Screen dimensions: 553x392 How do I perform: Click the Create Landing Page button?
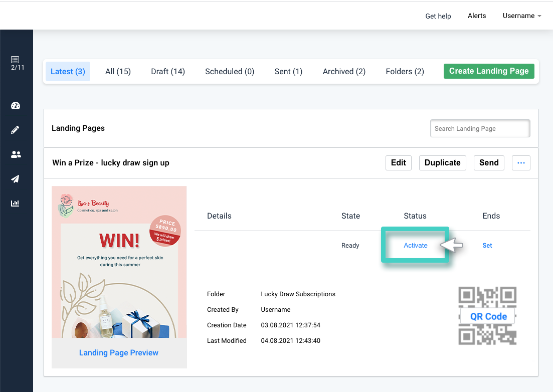(489, 71)
